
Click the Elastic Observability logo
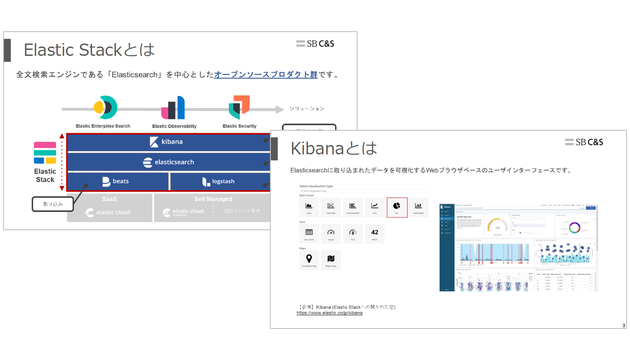coord(173,108)
